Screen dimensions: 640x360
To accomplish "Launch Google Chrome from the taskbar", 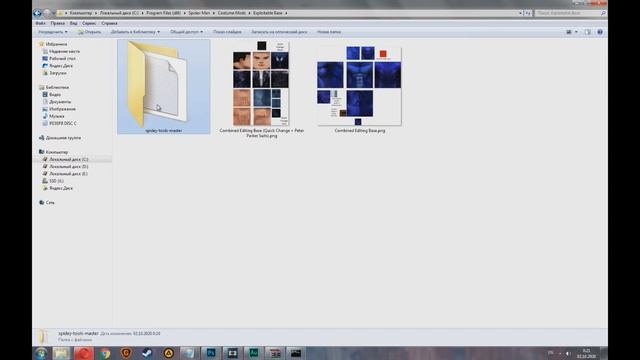I will [x=105, y=353].
